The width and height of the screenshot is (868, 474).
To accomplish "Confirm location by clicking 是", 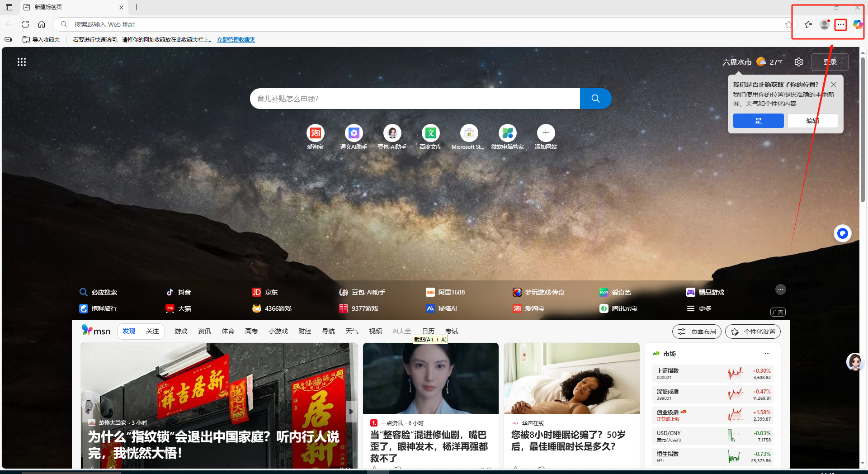I will pyautogui.click(x=758, y=121).
